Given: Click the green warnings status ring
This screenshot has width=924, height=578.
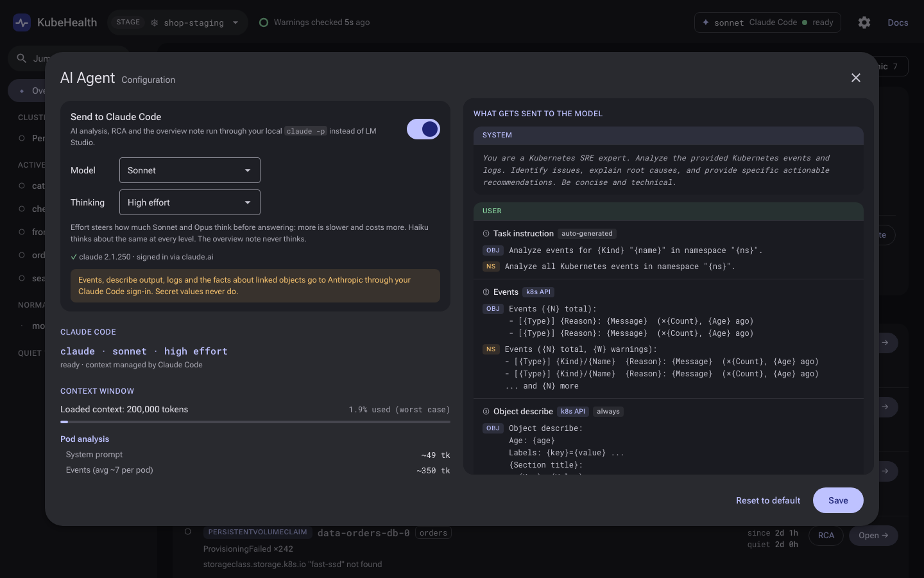Looking at the screenshot, I should tap(264, 22).
